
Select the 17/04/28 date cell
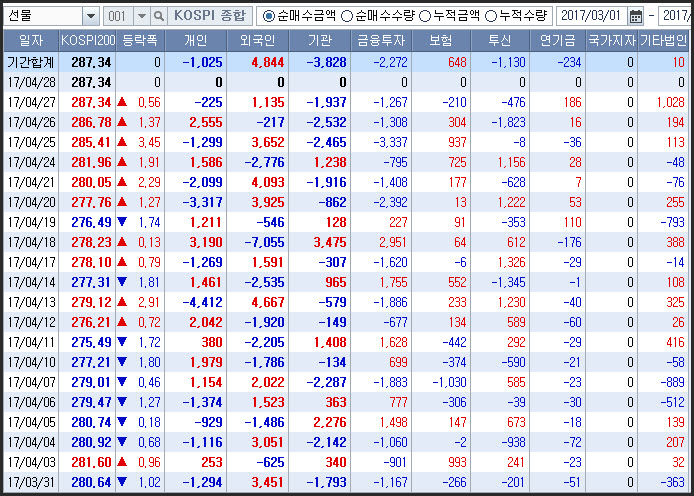coord(31,82)
